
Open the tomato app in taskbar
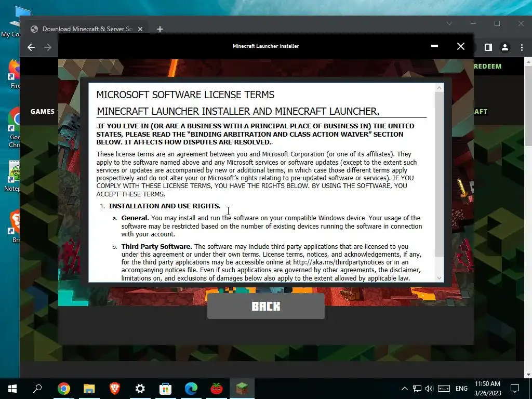(217, 389)
